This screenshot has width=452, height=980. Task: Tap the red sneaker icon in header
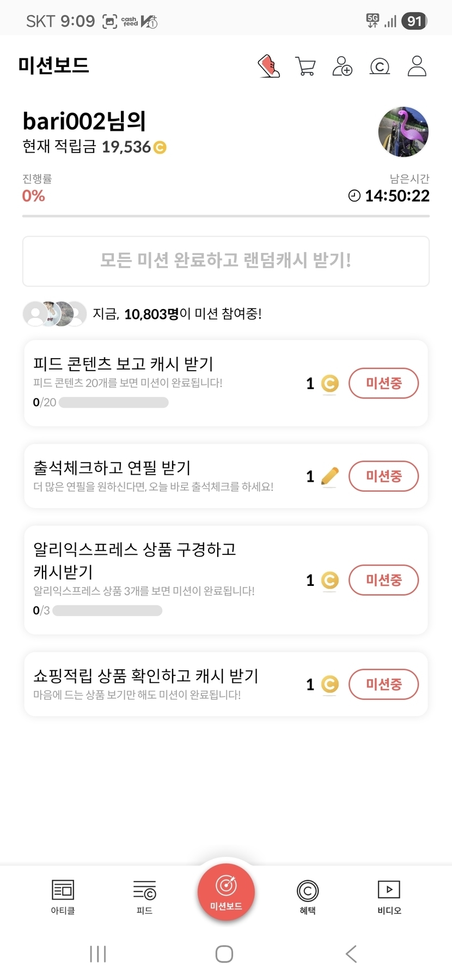pos(268,66)
